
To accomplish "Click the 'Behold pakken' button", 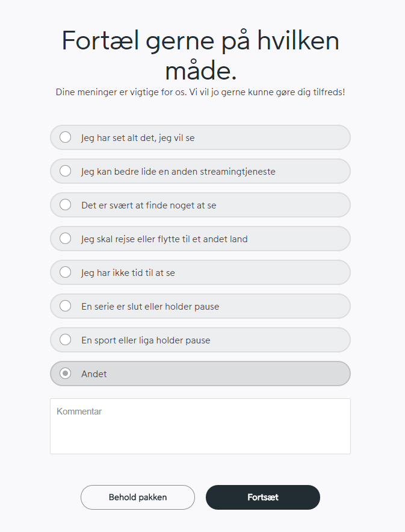I will [138, 497].
